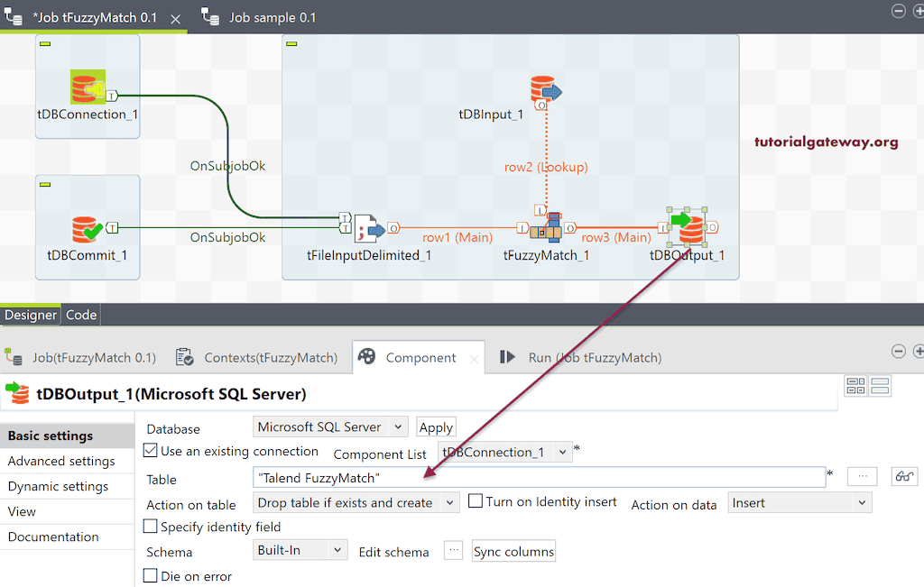Image resolution: width=924 pixels, height=587 pixels.
Task: Click the tDBCommit_1 component icon
Action: coord(87,229)
